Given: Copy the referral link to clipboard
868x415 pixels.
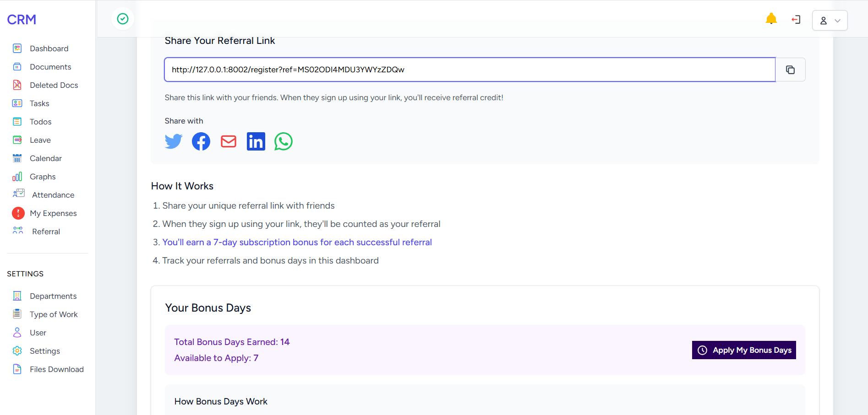Looking at the screenshot, I should [x=790, y=70].
